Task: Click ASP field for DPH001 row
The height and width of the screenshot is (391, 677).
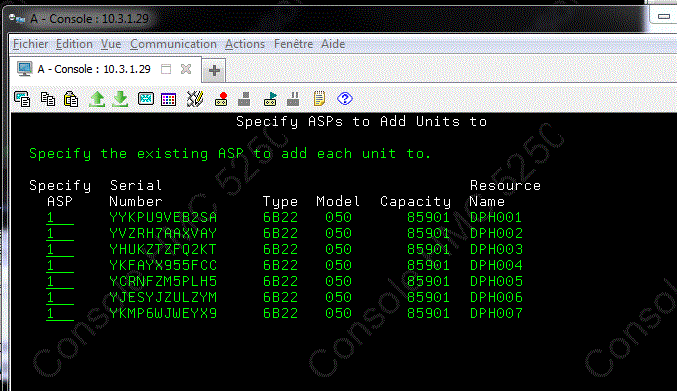Action: coord(60,218)
